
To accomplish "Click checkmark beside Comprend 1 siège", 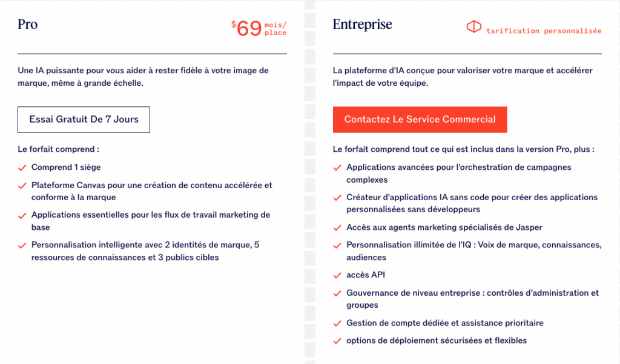I will 22,167.
